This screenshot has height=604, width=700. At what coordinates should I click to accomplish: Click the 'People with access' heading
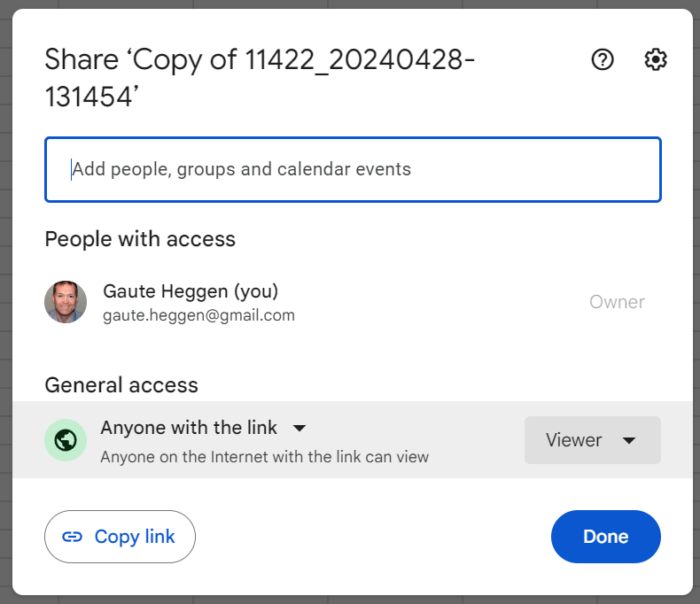pyautogui.click(x=140, y=239)
